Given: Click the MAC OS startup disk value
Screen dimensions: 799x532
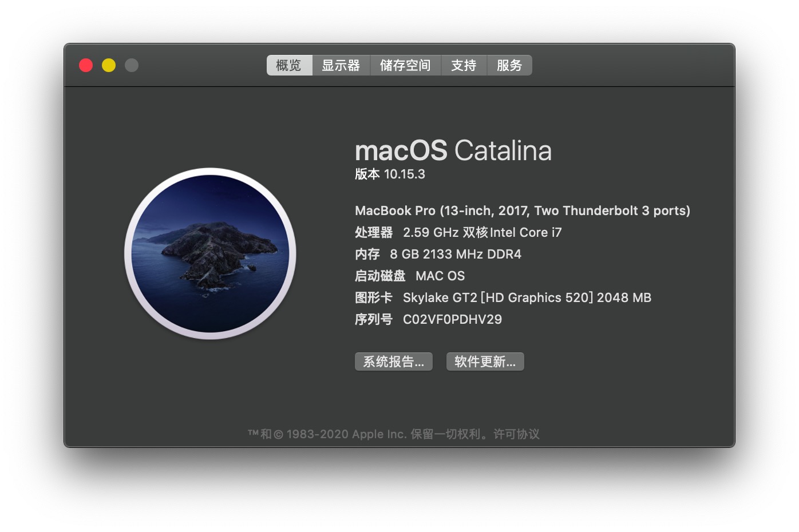Looking at the screenshot, I should click(x=440, y=276).
